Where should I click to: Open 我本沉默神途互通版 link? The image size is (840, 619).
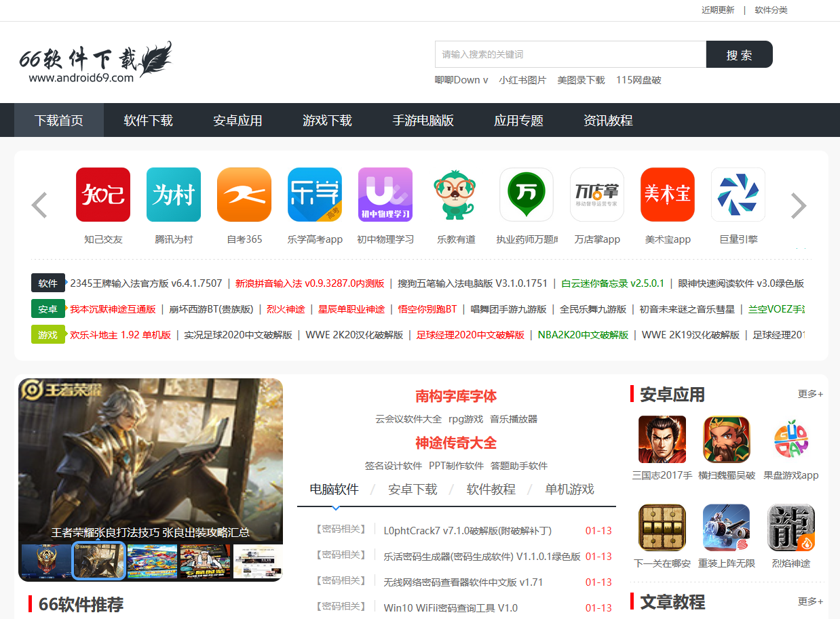(x=113, y=309)
